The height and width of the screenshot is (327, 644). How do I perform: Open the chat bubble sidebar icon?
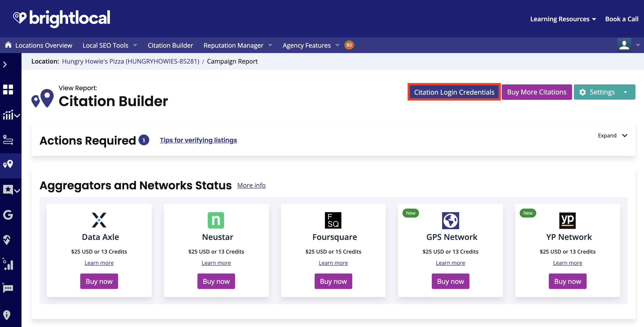pos(8,289)
